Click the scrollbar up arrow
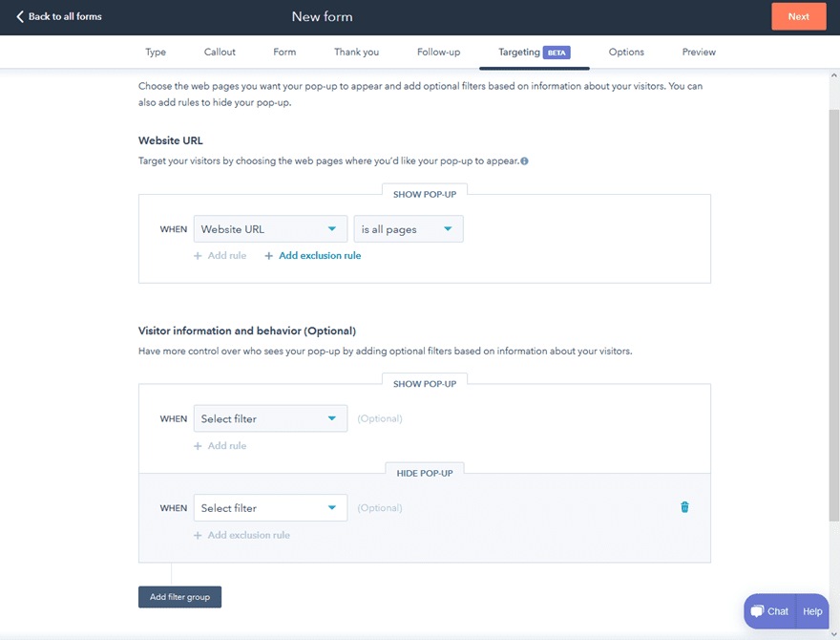Screen dimensions: 840x640 pyautogui.click(x=833, y=75)
